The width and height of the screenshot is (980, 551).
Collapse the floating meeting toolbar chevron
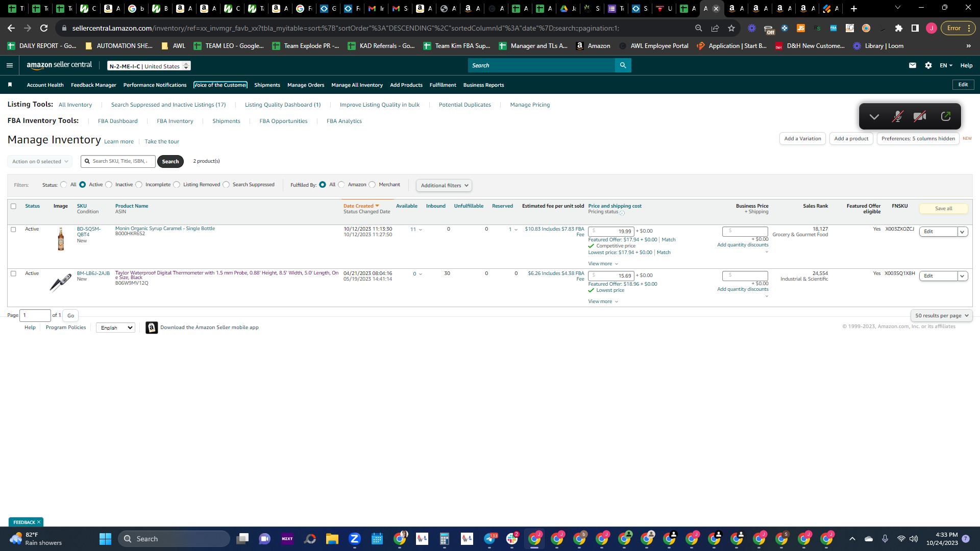(874, 117)
